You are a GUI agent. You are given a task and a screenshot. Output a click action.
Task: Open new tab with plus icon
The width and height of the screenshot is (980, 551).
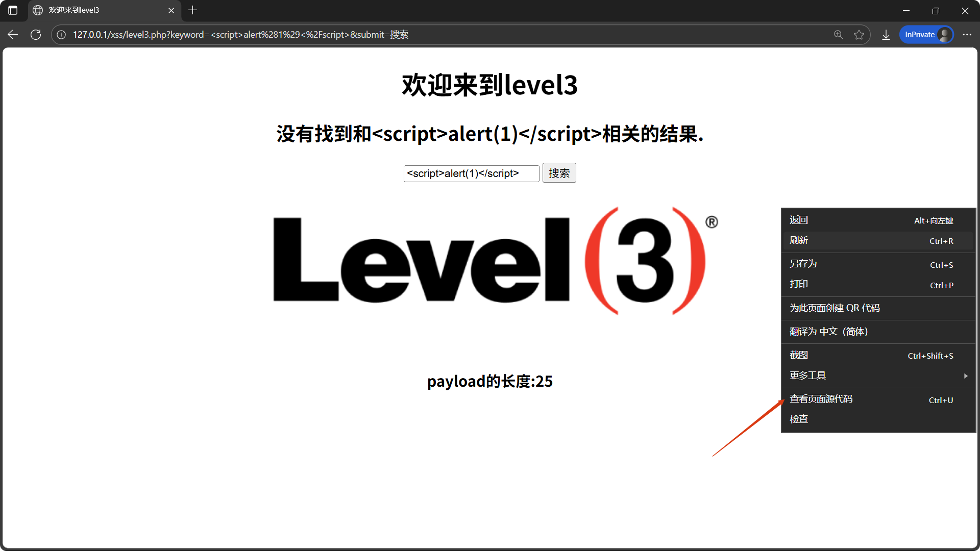192,10
